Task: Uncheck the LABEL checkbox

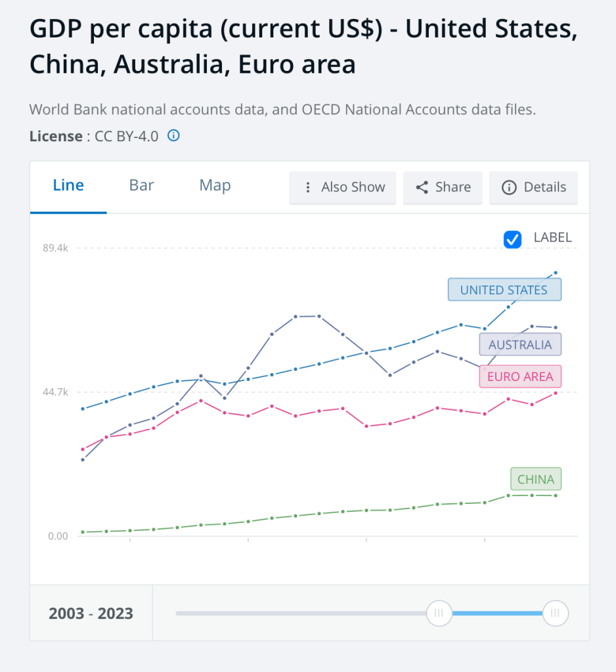Action: click(512, 239)
